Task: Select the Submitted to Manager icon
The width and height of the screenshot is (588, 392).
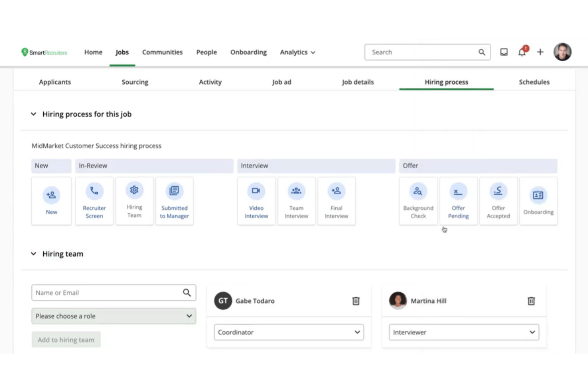Action: point(174,191)
